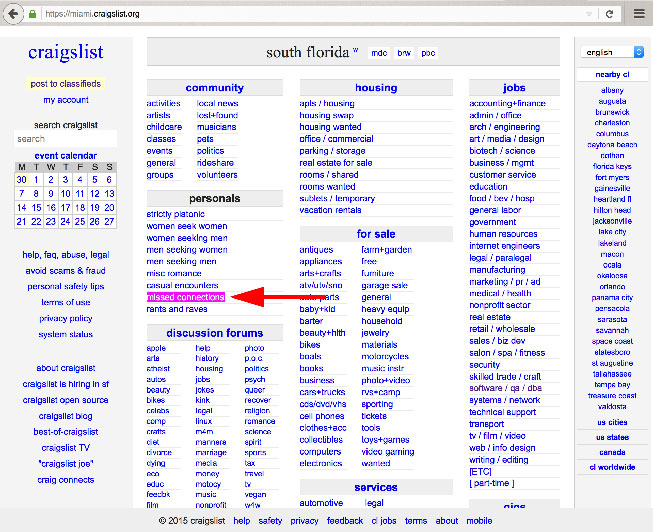Open the linux discussion forum
The width and height of the screenshot is (653, 532).
coord(204,421)
